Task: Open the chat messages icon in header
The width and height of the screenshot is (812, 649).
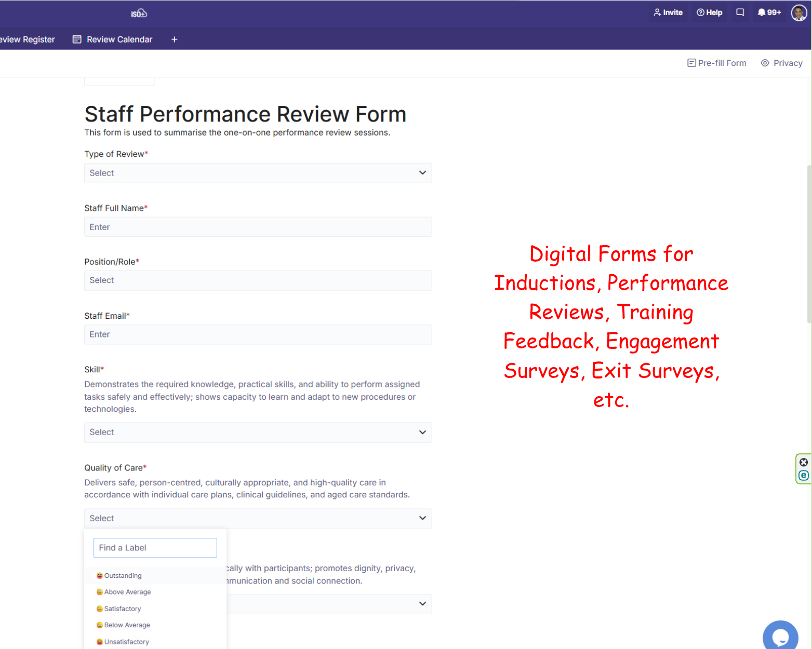Action: point(740,12)
